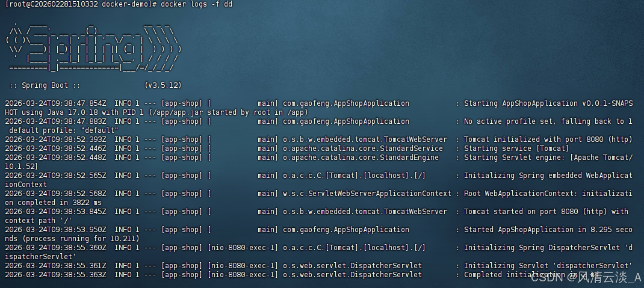Screen dimensions: 644x288
Task: Click 'w.s.c.ServletWebServerApplicationContext' logger name
Action: pos(367,194)
